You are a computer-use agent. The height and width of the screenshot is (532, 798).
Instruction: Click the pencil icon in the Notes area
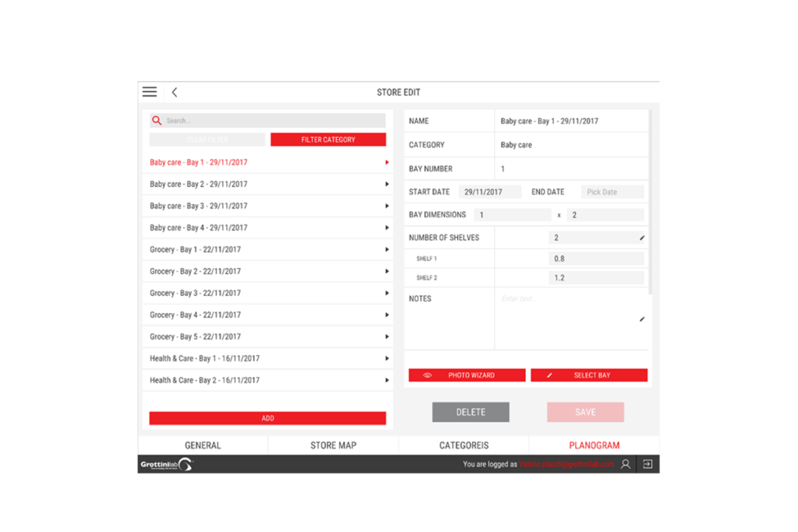[x=641, y=319]
